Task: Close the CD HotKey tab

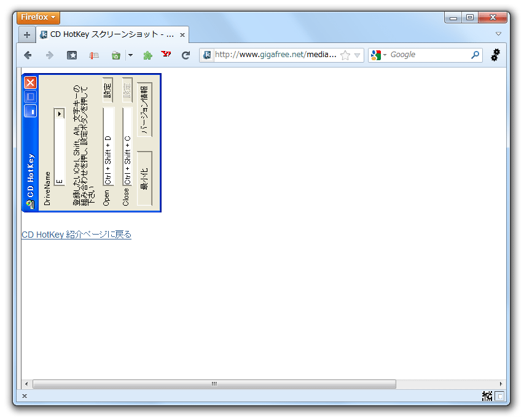Action: click(x=182, y=35)
